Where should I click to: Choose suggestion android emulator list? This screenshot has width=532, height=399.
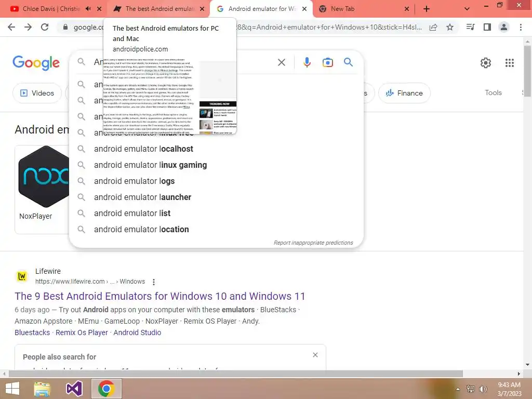click(216, 214)
